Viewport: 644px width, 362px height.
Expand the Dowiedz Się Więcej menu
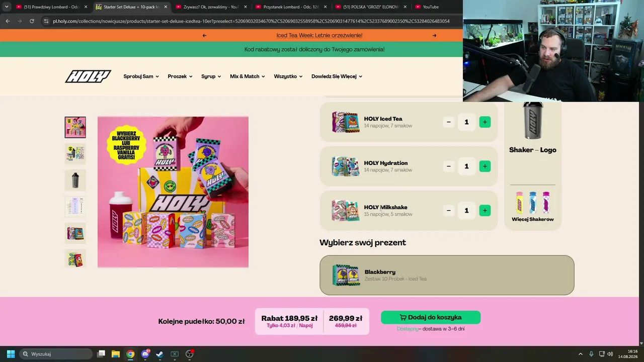point(337,76)
